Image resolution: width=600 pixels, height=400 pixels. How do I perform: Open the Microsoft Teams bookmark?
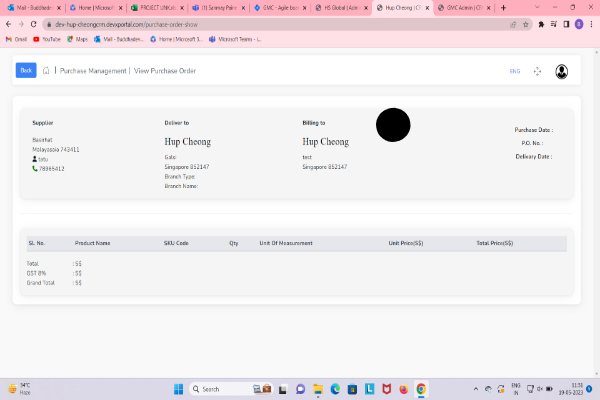[x=235, y=39]
